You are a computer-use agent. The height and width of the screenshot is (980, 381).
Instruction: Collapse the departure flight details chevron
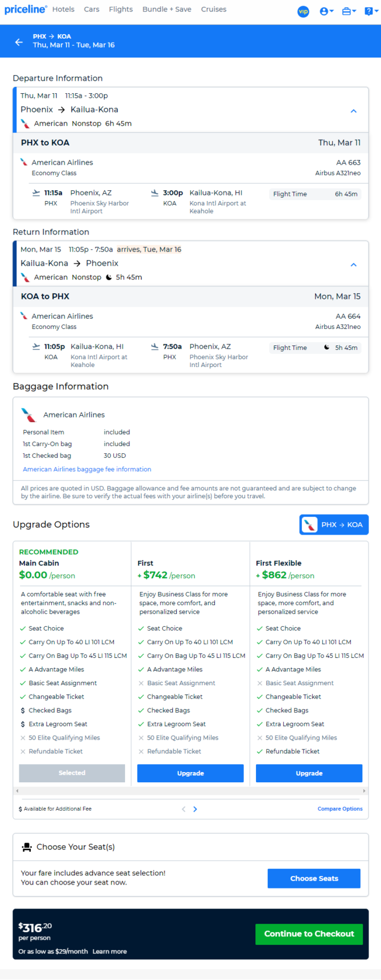pos(354,111)
